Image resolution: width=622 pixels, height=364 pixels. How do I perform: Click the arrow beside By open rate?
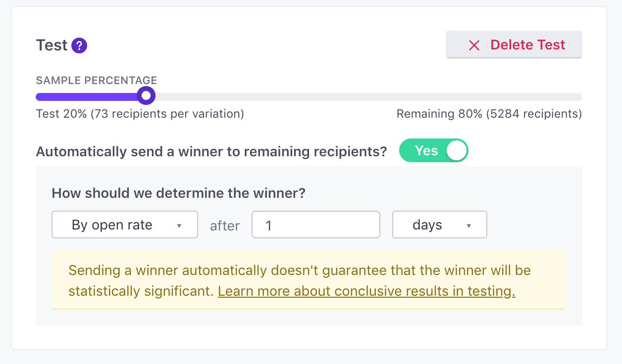[179, 226]
